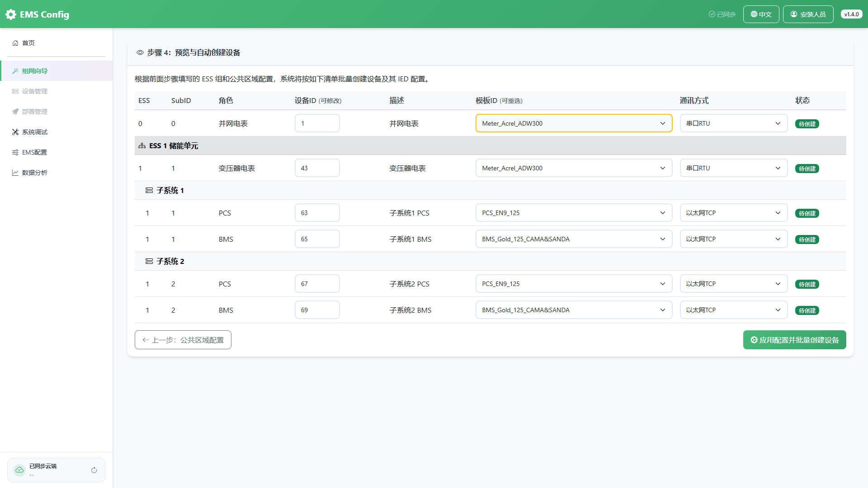Click 应用配置并批量创建设备 button
868x488 pixels.
pyautogui.click(x=794, y=340)
